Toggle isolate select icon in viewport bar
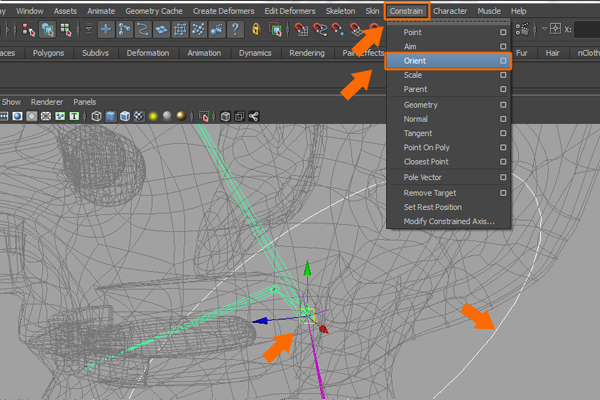 point(204,116)
